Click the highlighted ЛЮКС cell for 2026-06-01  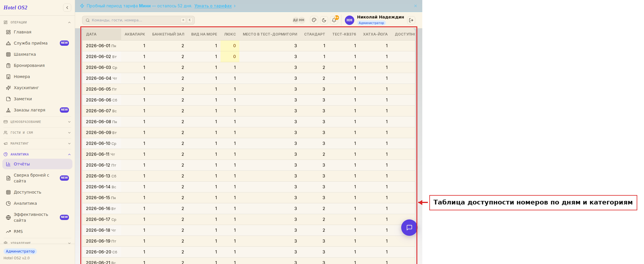(230, 46)
